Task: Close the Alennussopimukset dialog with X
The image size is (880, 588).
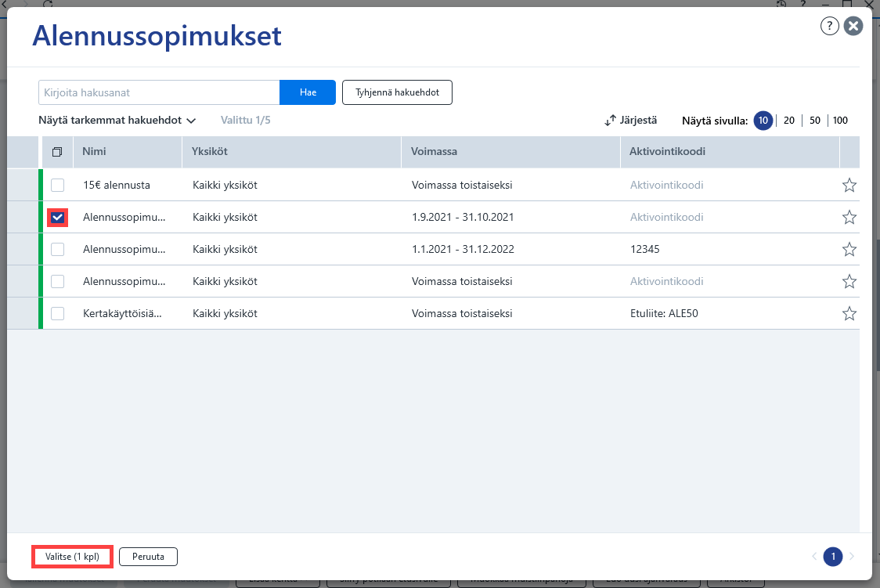Action: [853, 26]
